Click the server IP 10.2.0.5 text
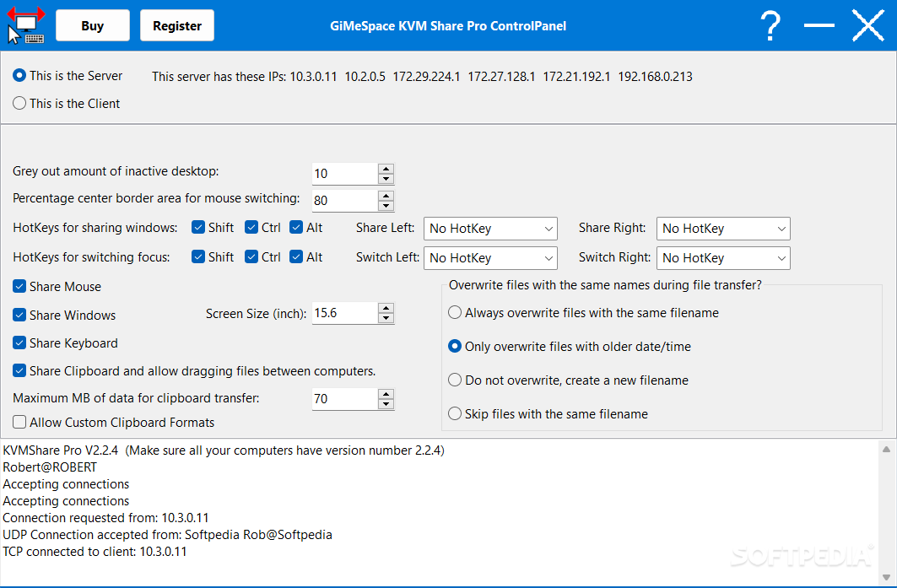The image size is (897, 588). click(365, 77)
